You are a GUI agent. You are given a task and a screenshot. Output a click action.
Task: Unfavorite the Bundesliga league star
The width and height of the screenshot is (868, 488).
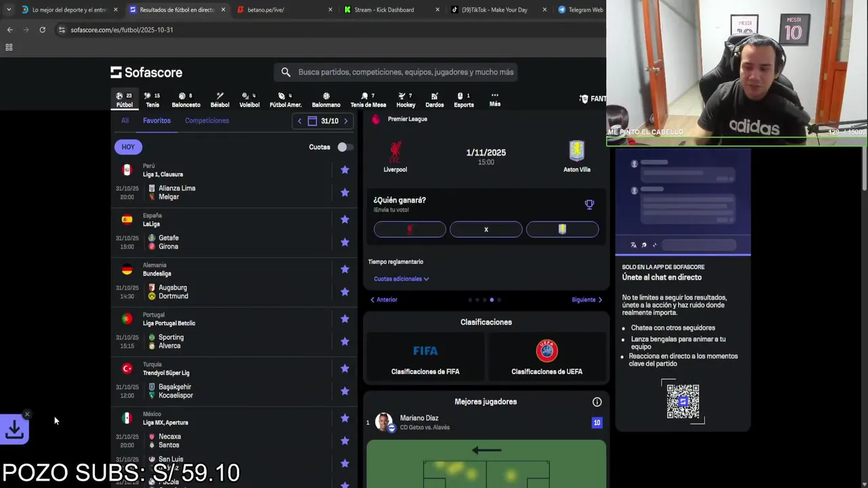344,269
